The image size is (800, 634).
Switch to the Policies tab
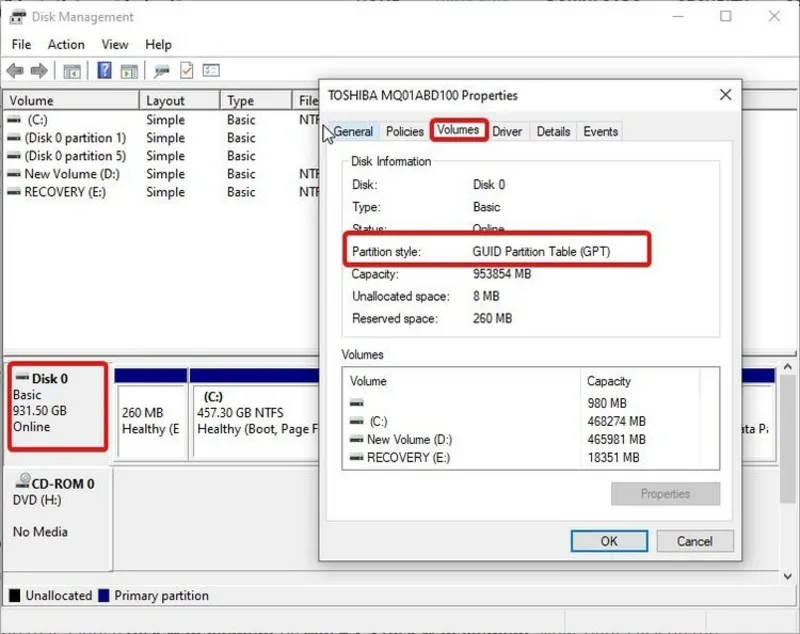(405, 131)
